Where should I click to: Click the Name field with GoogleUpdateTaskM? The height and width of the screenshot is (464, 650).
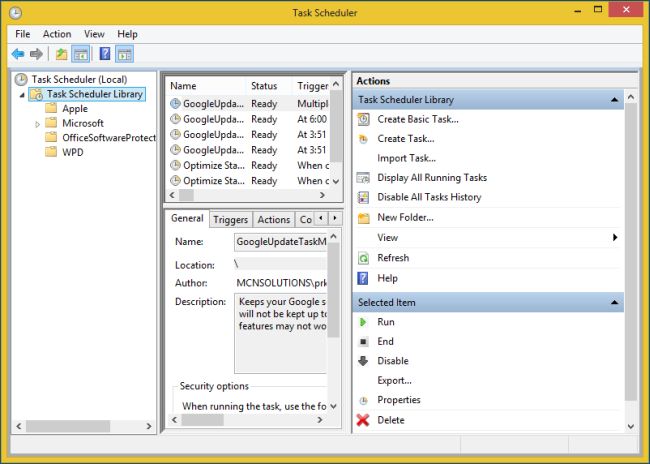click(281, 242)
